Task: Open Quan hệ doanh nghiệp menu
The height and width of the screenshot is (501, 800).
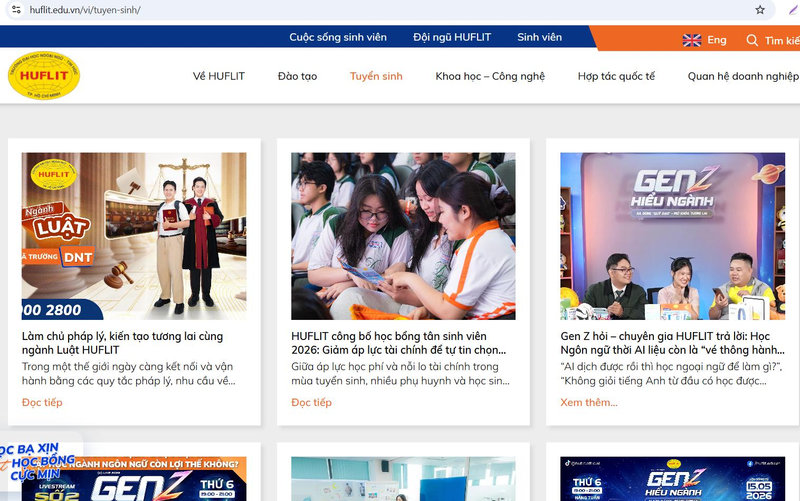Action: pos(743,76)
